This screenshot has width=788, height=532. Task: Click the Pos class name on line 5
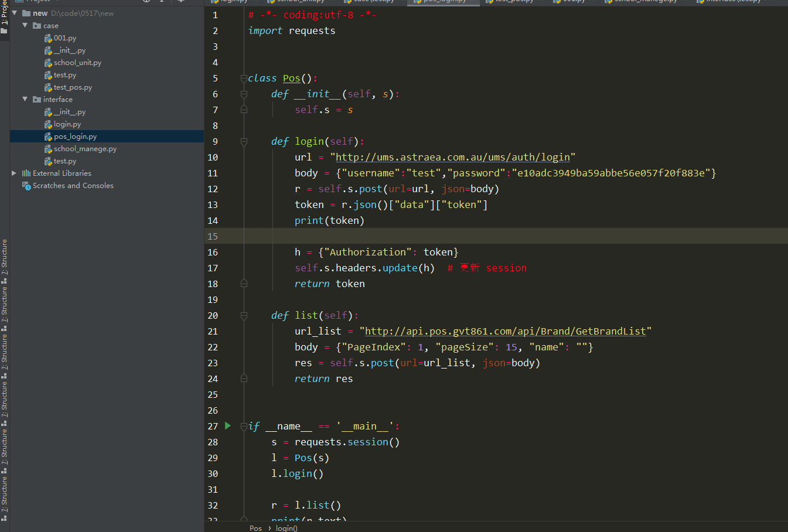tap(291, 78)
